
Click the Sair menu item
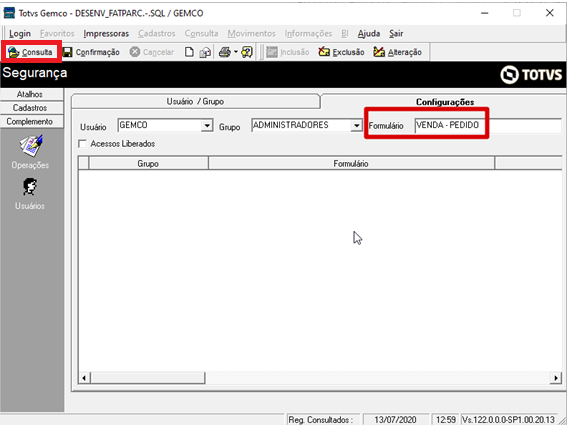click(x=396, y=34)
